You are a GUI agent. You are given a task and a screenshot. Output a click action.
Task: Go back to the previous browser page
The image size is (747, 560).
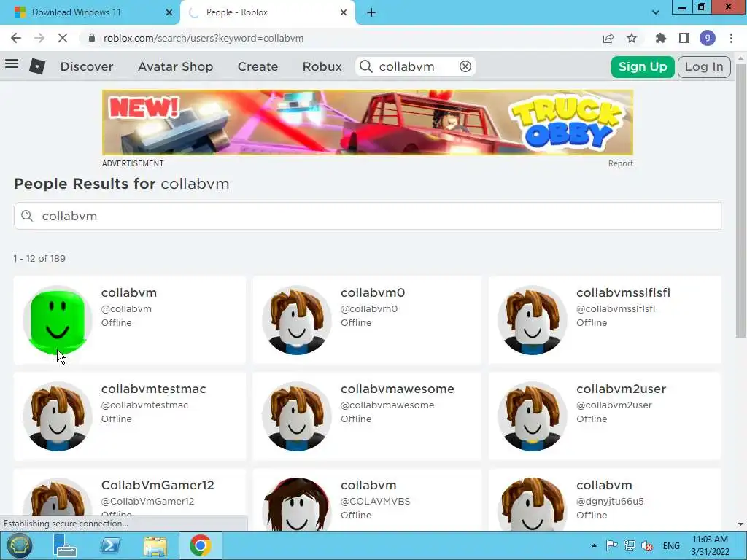[16, 38]
